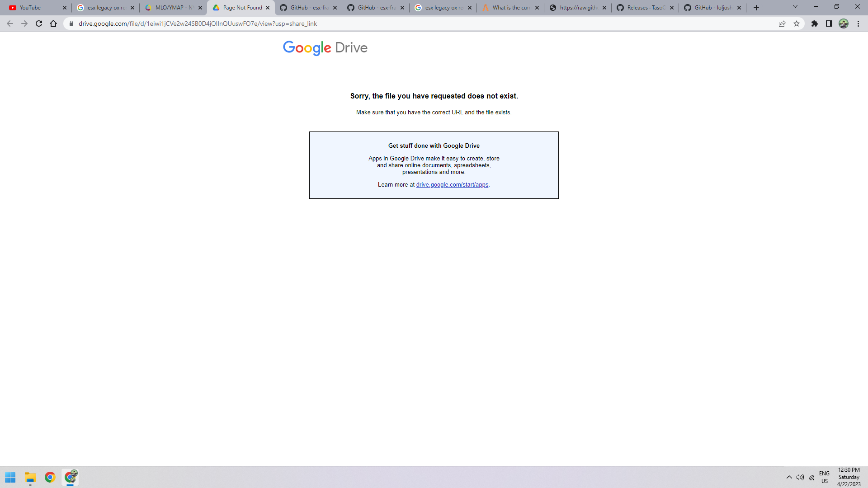Close the YouTube tab

(x=65, y=8)
